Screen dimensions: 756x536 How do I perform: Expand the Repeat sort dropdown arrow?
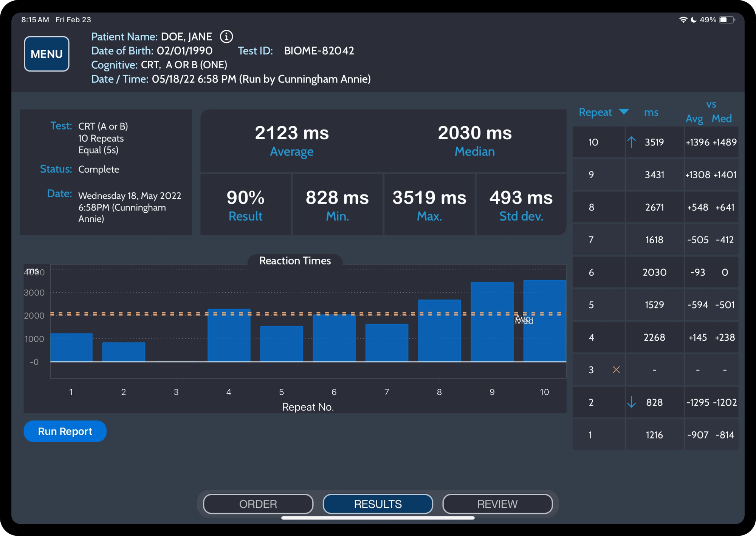(x=624, y=112)
